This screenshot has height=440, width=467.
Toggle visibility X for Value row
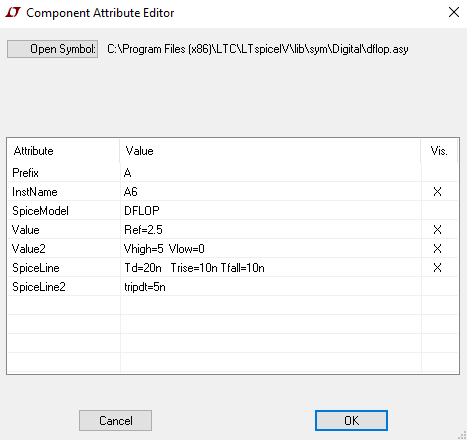[x=437, y=230]
